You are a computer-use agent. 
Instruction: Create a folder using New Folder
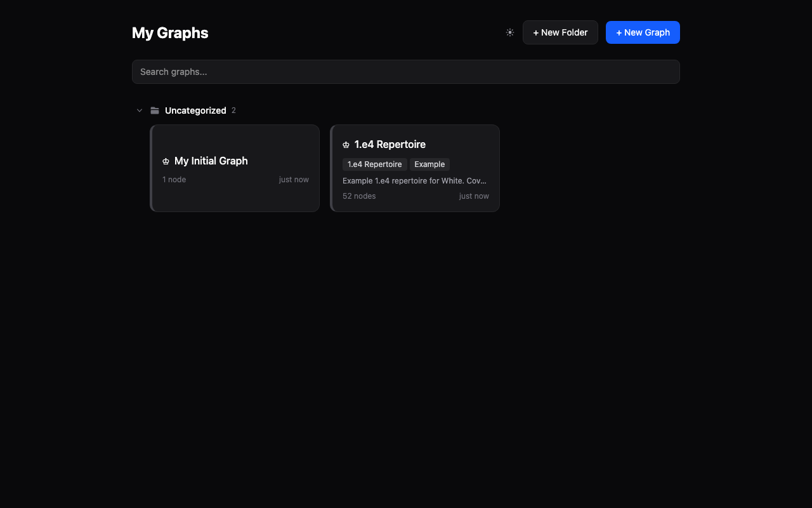point(560,32)
